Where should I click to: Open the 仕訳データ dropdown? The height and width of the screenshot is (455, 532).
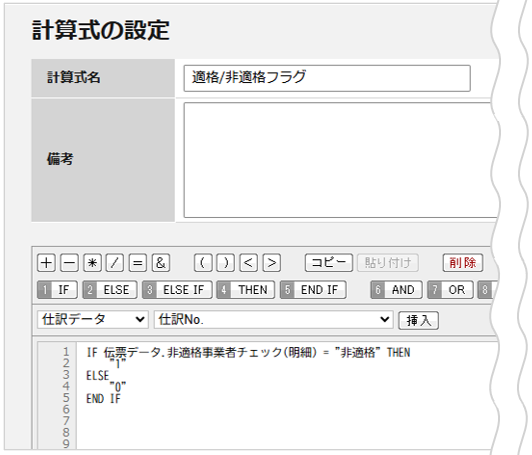93,320
